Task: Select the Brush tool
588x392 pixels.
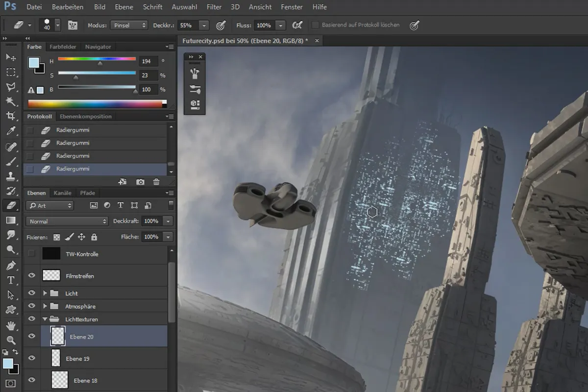Action: (x=10, y=161)
